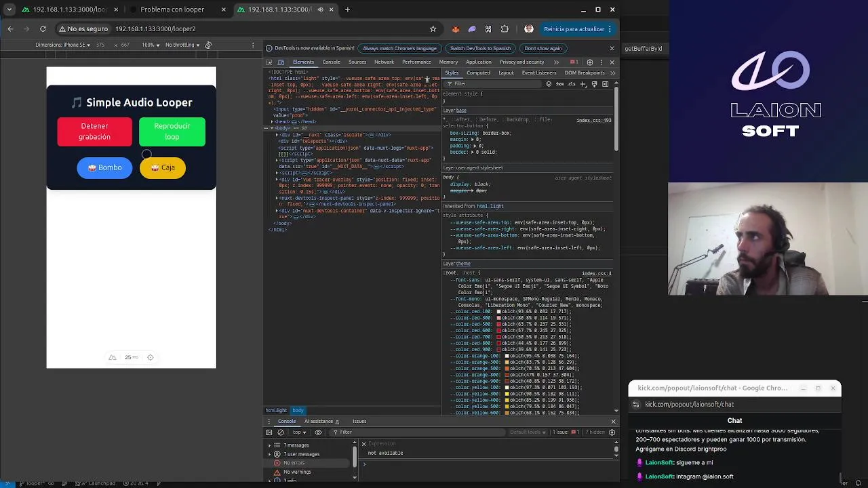Image resolution: width=868 pixels, height=488 pixels.
Task: Clear the console
Action: 281,432
